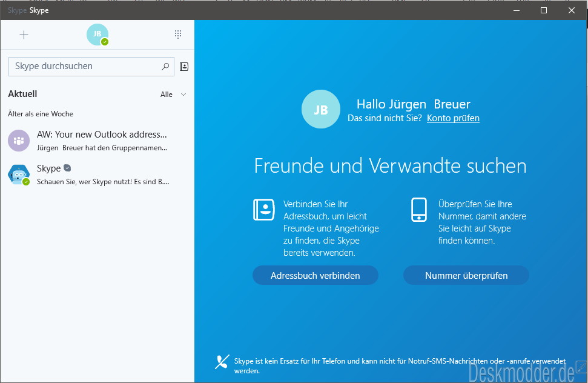The image size is (588, 383).
Task: Click the phone icon above Nummer überprüfen
Action: [419, 210]
